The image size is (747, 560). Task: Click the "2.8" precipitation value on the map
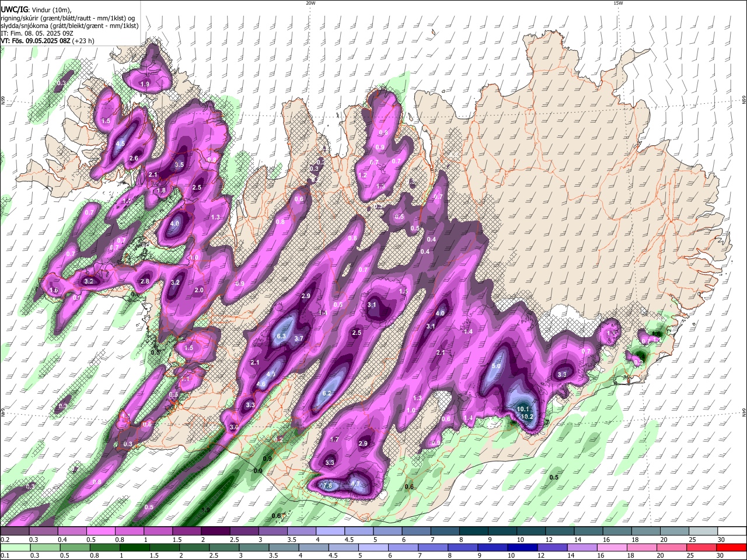coord(145,282)
